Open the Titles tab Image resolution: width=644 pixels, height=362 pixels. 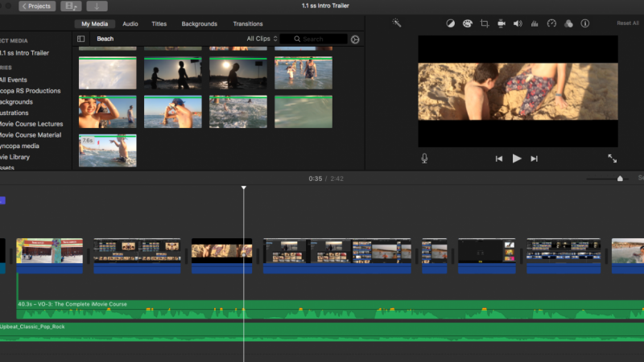tap(159, 24)
